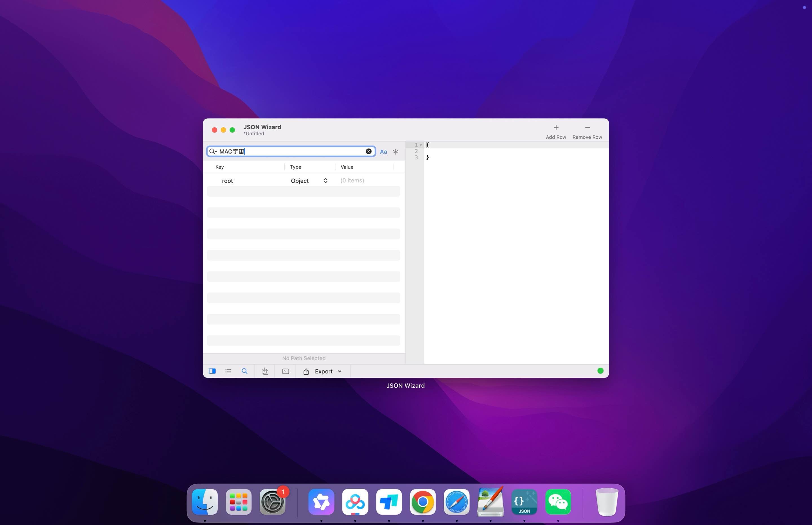Click the share icon next to Export
Screen dimensions: 812x525
tap(306, 371)
